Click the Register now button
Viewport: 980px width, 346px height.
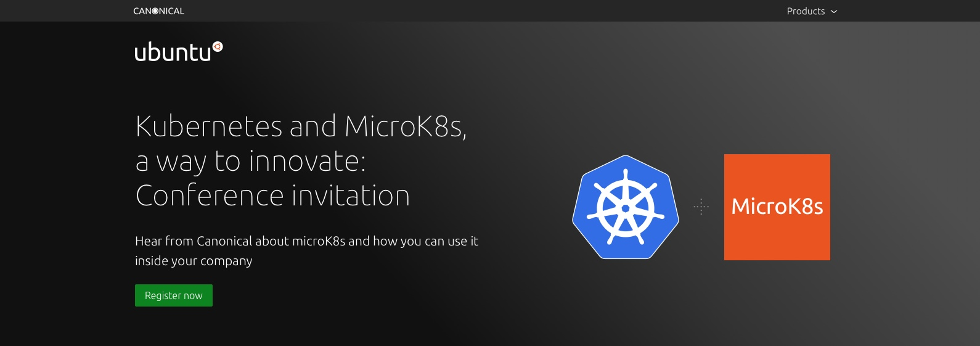pyautogui.click(x=174, y=295)
